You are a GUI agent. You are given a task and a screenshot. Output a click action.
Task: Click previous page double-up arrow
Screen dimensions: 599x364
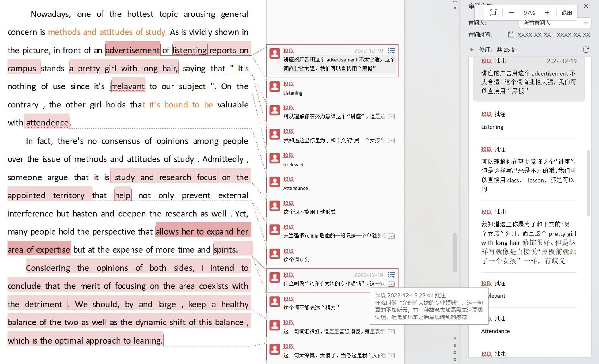[455, 346]
